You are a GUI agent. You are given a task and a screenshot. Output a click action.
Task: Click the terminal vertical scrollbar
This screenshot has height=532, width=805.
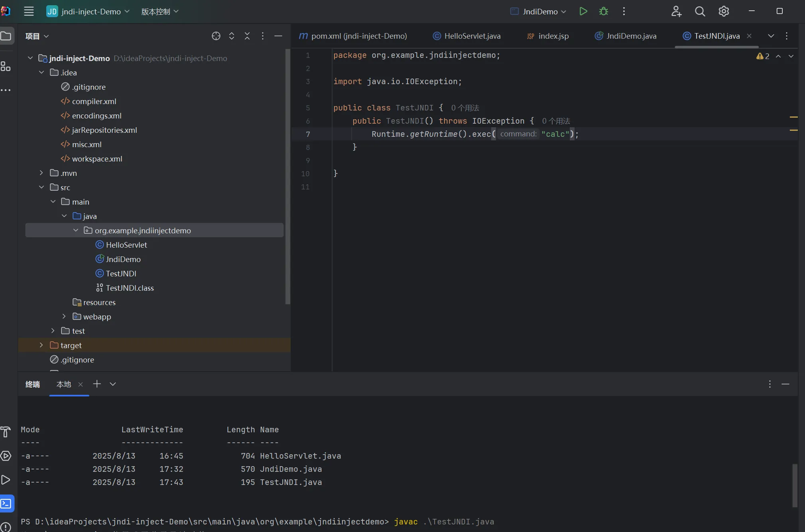pos(794,485)
